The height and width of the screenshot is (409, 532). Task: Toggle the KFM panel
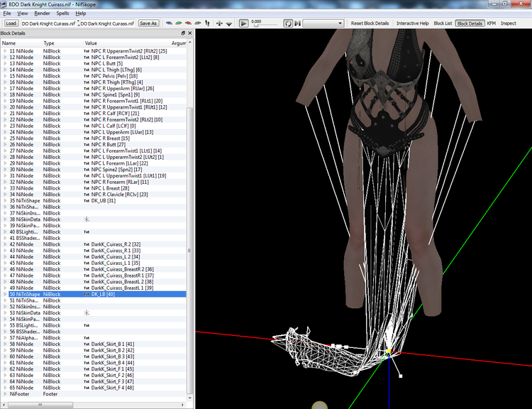click(492, 23)
